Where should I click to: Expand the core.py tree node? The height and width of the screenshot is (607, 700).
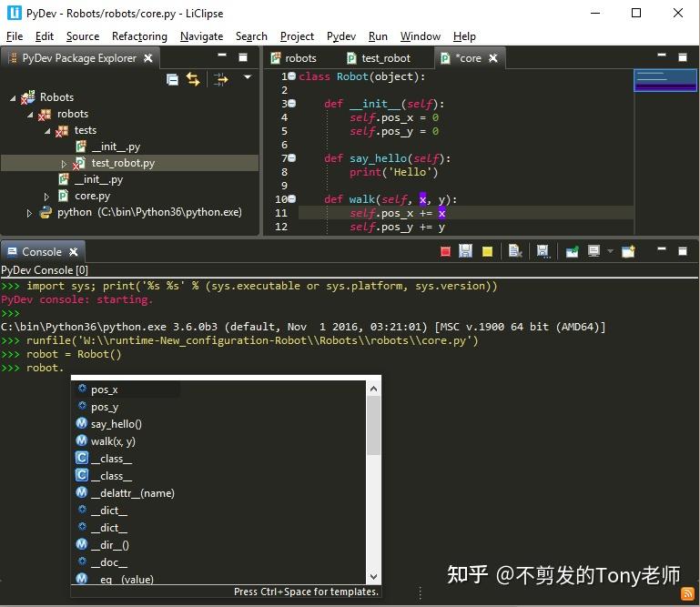[46, 197]
